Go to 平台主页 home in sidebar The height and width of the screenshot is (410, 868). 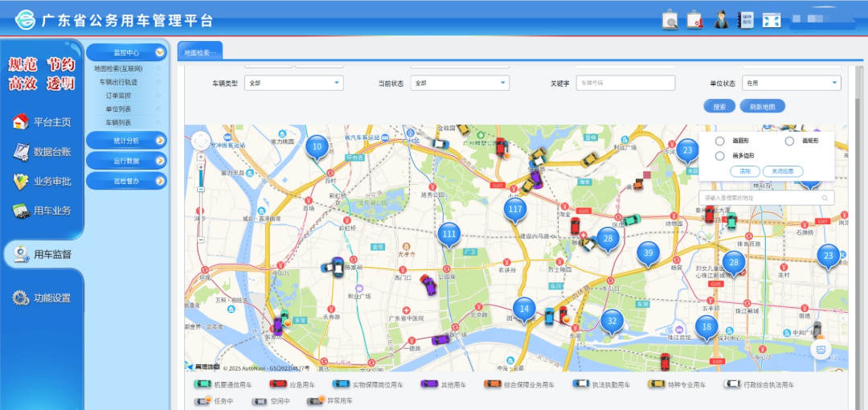(43, 122)
